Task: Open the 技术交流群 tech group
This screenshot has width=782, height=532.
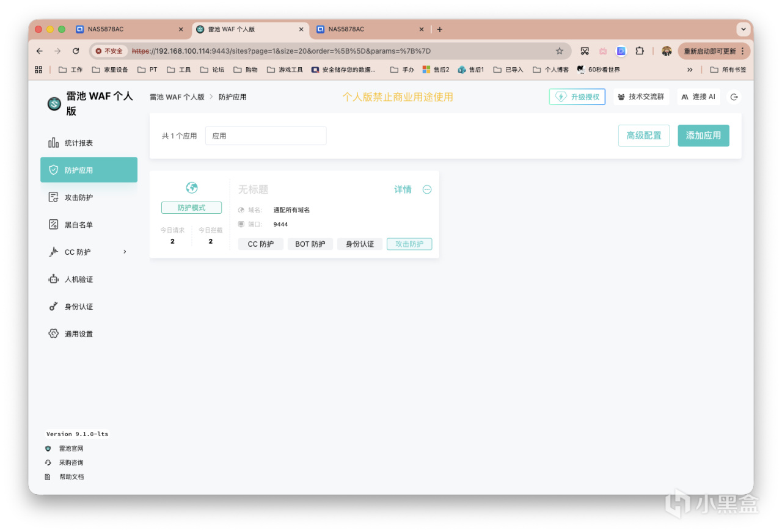Action: pyautogui.click(x=641, y=97)
